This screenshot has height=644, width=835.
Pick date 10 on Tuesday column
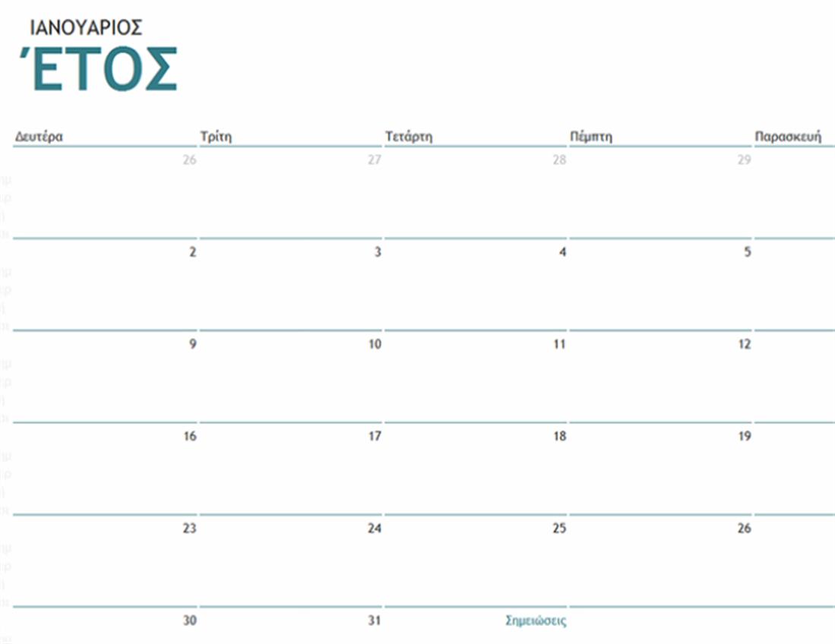click(374, 345)
